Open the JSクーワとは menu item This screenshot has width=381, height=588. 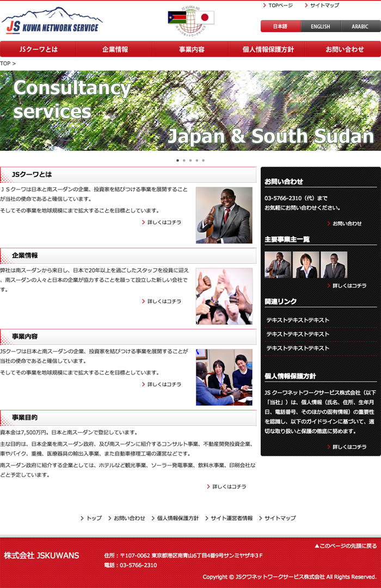(x=38, y=49)
